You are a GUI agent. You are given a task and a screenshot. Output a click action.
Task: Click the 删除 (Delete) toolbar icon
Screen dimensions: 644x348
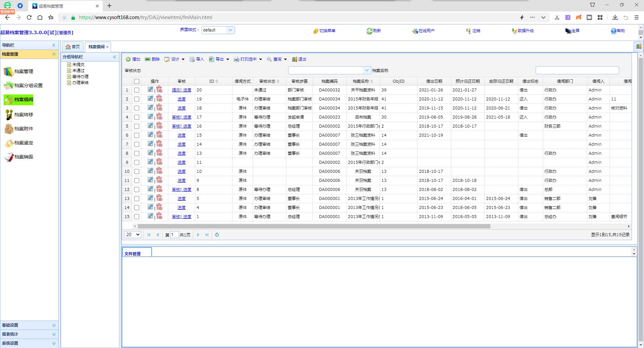148,59
